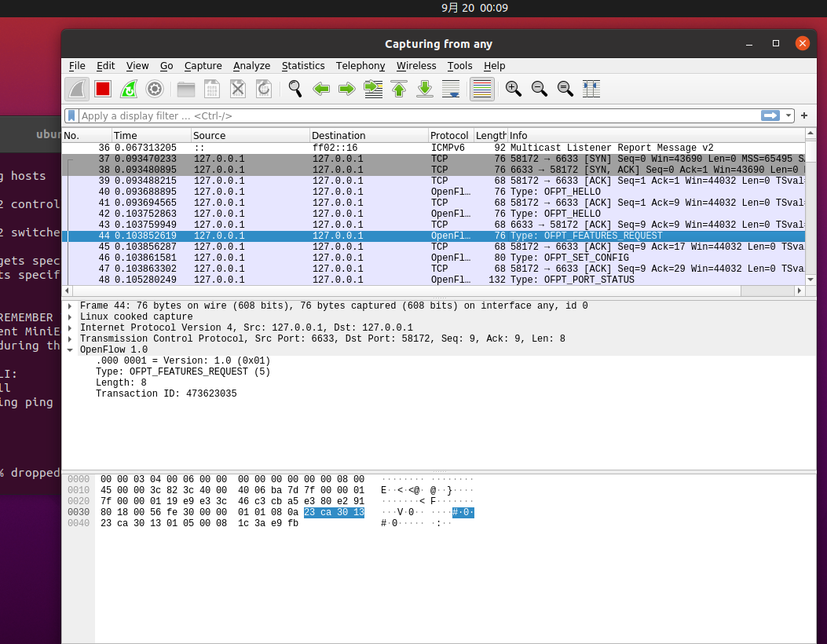Go forward to next packet arrow
Image resolution: width=827 pixels, height=644 pixels.
point(346,89)
